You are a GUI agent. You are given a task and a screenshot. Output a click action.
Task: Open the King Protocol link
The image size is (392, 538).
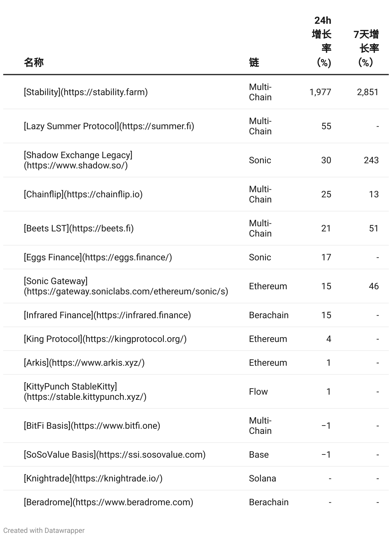click(x=105, y=339)
